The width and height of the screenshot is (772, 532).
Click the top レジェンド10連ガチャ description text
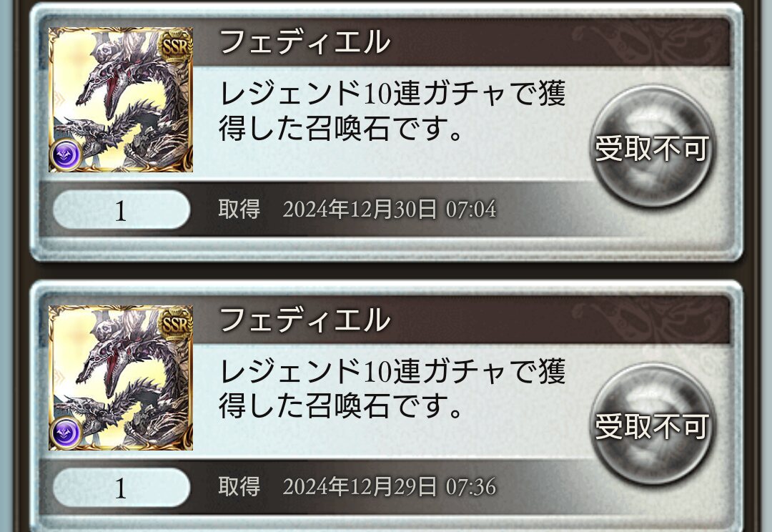coord(392,110)
